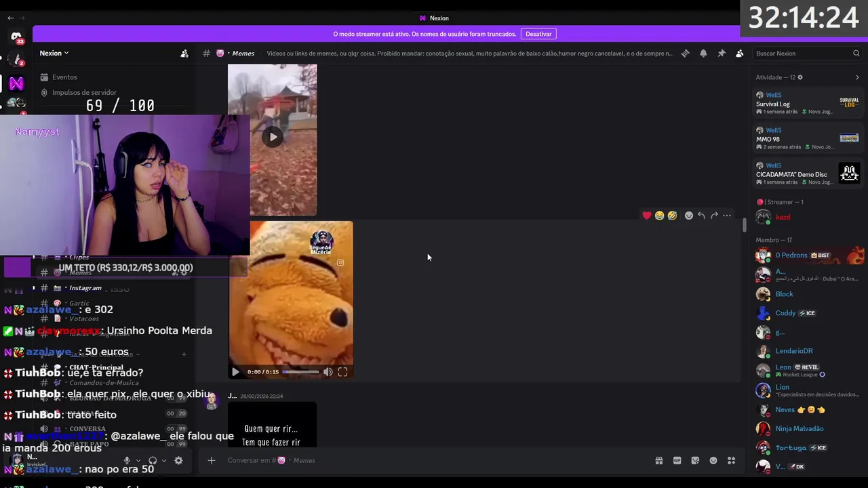Open the GIF picker button
Image resolution: width=868 pixels, height=488 pixels.
pos(677,460)
